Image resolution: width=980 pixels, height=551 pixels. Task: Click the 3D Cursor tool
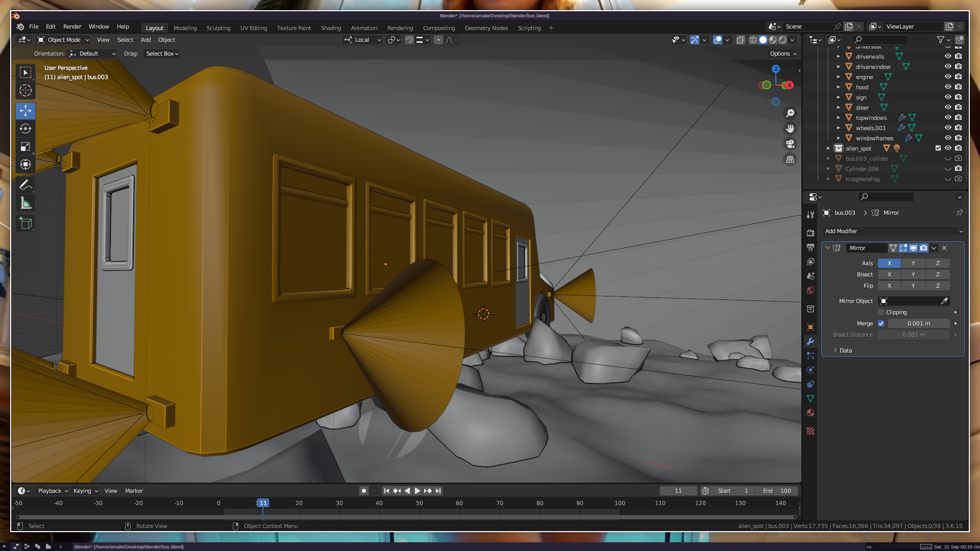(26, 91)
